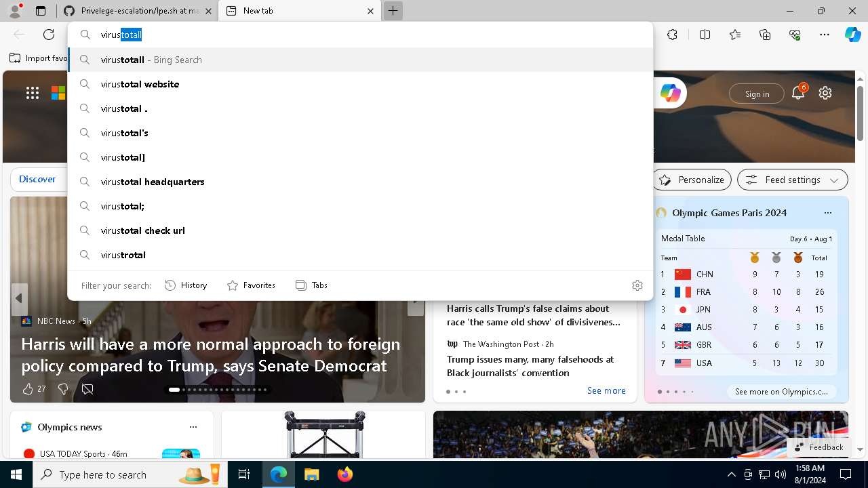Click hide story icon beside dislike
This screenshot has height=488, width=868.
(87, 389)
